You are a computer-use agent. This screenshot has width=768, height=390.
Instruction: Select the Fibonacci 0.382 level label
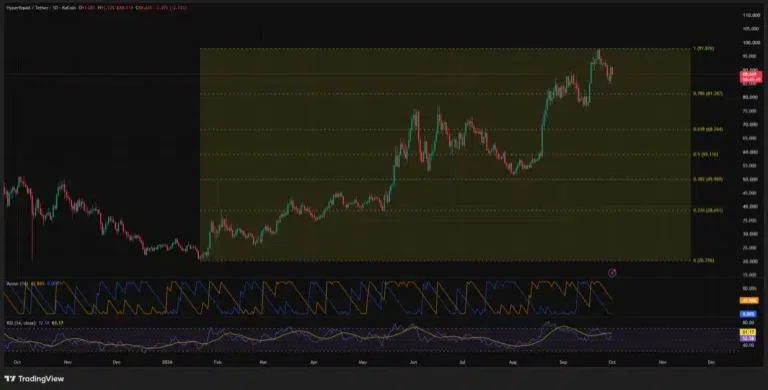pos(708,179)
